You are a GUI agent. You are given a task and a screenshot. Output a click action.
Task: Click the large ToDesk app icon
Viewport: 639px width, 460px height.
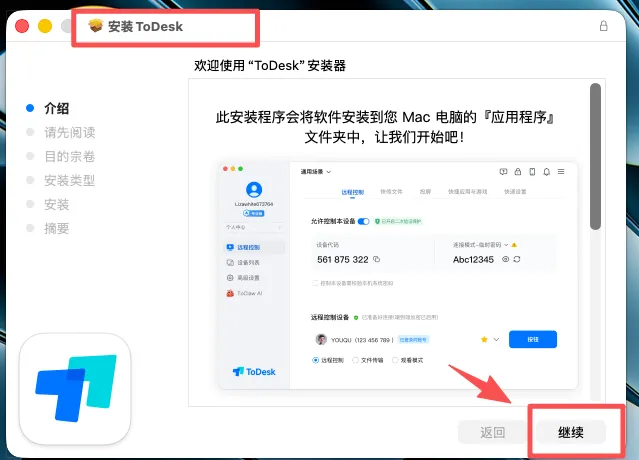coord(75,389)
